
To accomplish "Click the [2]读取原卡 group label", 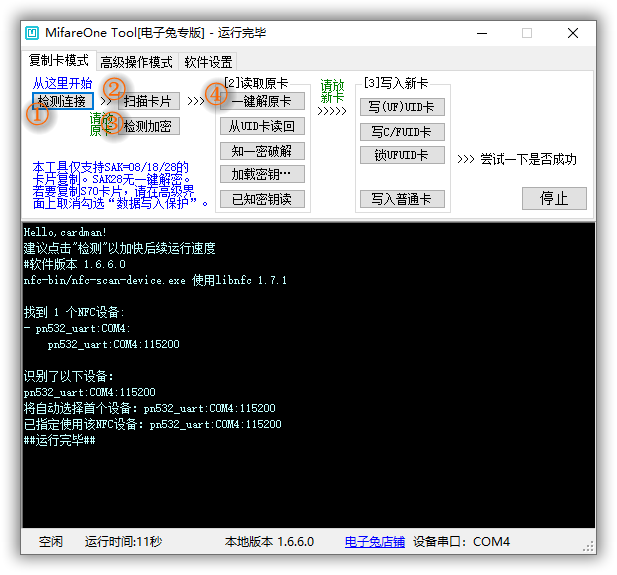I will [256, 83].
